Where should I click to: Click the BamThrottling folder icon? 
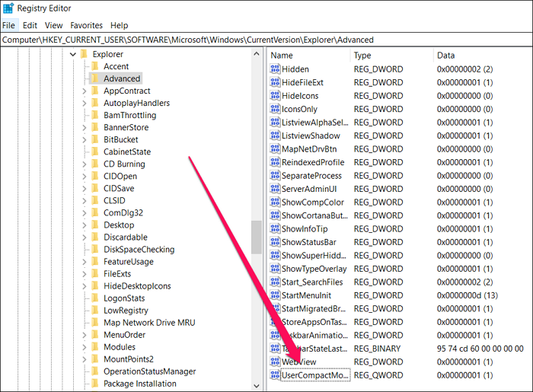point(95,115)
